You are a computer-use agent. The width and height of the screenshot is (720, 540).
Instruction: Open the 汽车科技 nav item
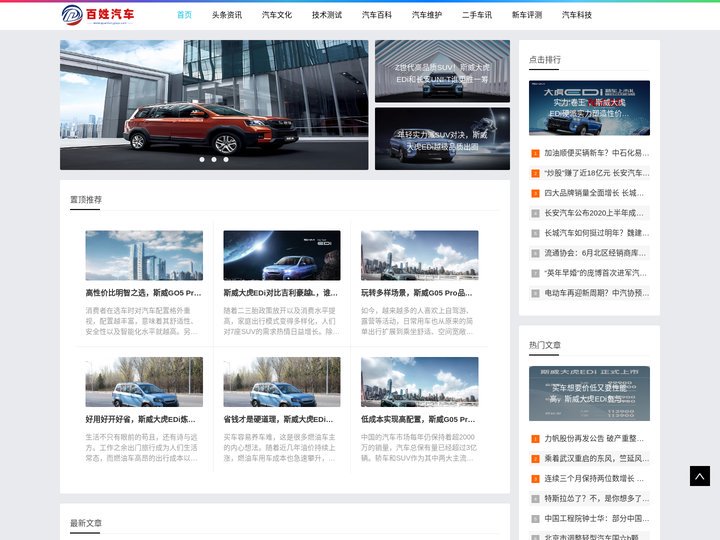click(x=577, y=15)
